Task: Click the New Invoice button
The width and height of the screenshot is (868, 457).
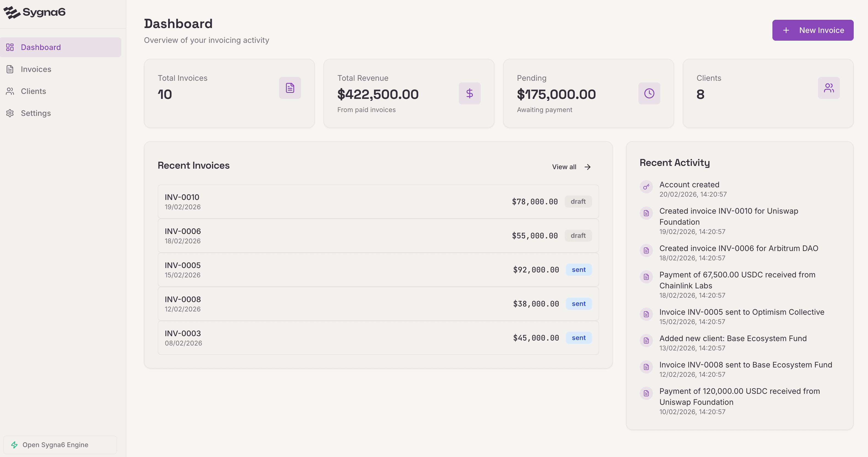Action: click(x=813, y=30)
